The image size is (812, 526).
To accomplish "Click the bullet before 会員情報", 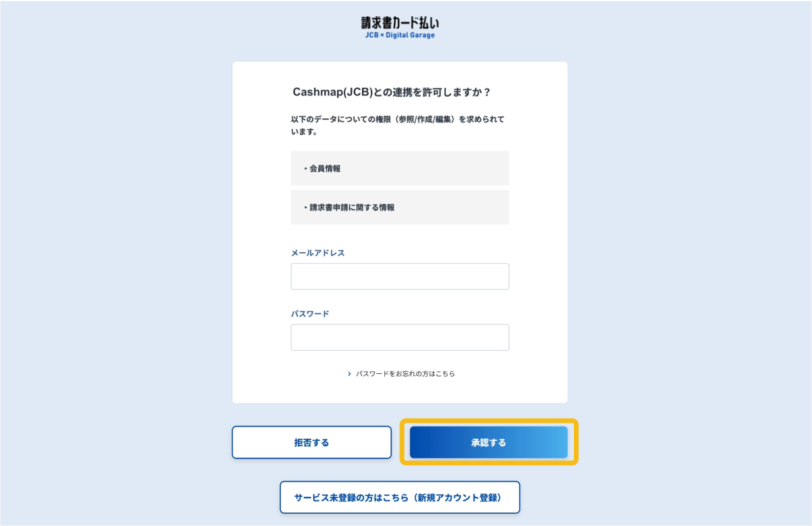I will click(305, 169).
